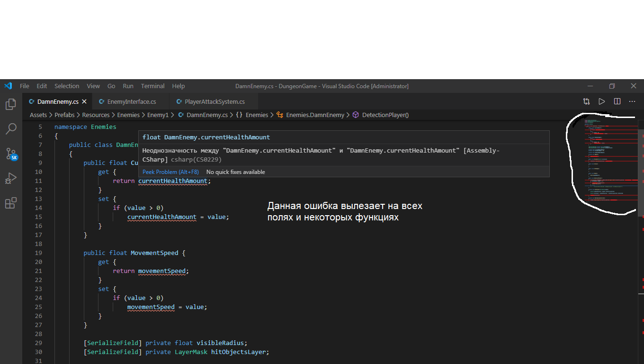Click DamnEnemy.cs in the breadcrumb path
This screenshot has width=644, height=364.
pyautogui.click(x=207, y=115)
